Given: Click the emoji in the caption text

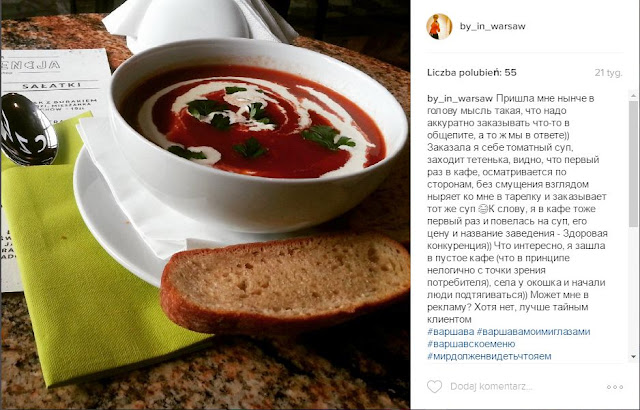Looking at the screenshot, I should pyautogui.click(x=482, y=209).
